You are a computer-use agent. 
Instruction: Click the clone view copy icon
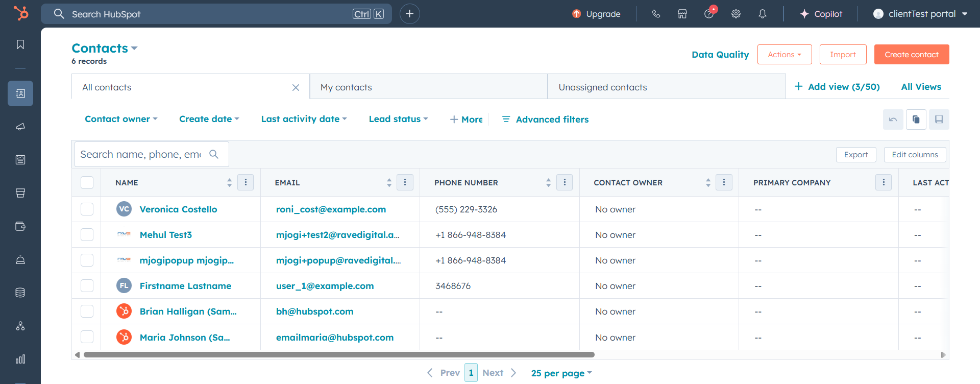pyautogui.click(x=916, y=119)
